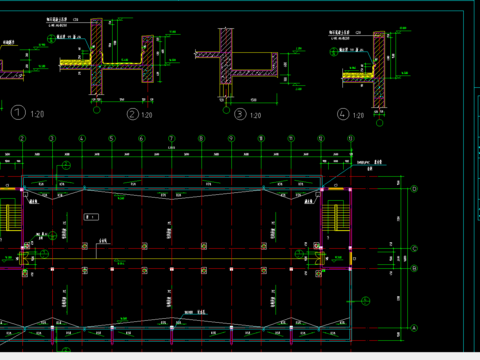
Task: Click grid axis bubble 2 at top
Action: 22,138
